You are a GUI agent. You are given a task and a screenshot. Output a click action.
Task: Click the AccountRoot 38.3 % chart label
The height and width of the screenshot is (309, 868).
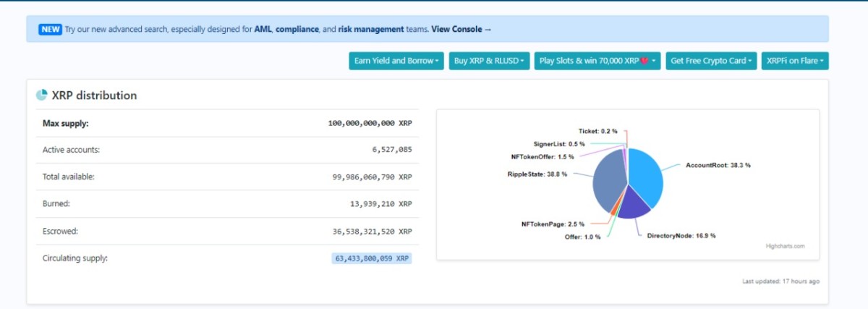(x=718, y=165)
